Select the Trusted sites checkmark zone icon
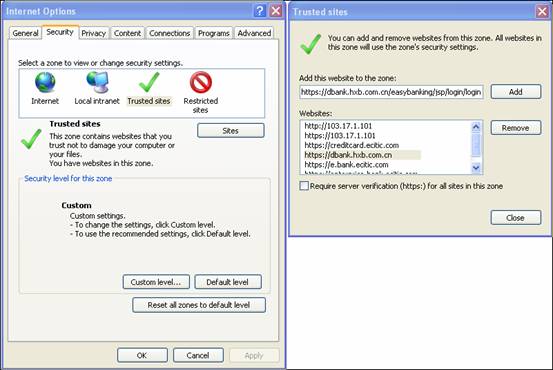Viewport: 553px width, 370px height. coord(149,82)
